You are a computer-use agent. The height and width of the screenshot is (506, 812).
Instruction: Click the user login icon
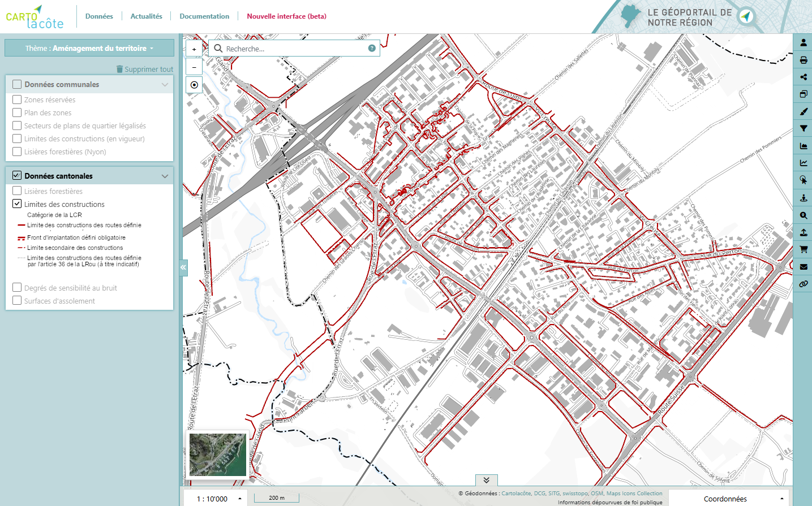pos(803,42)
